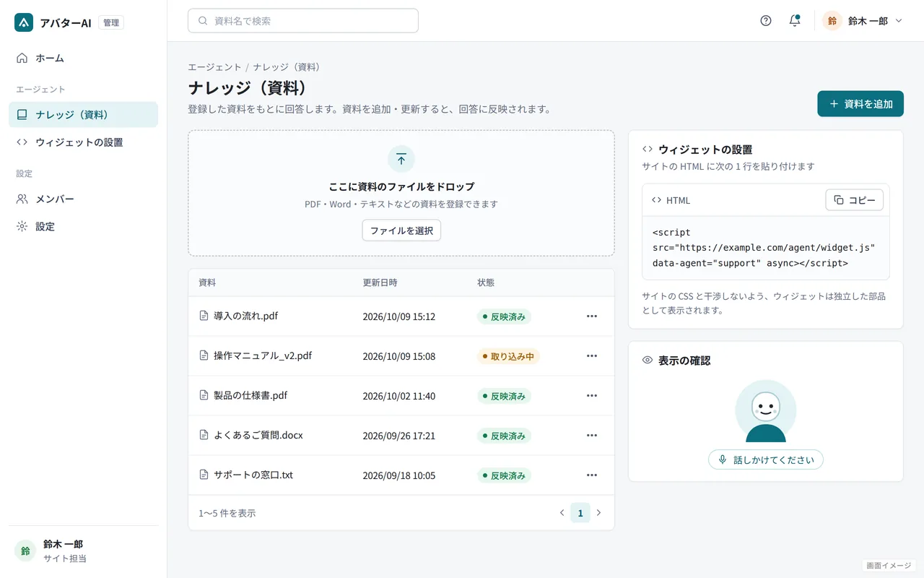Click the 資料 column header
This screenshot has width=924, height=578.
207,282
